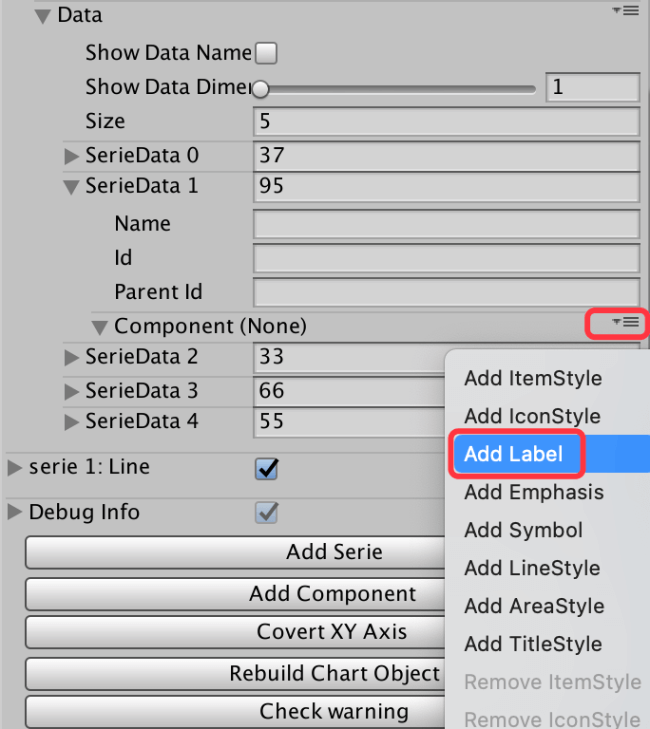Expand SerieData 0 entry
This screenshot has width=650, height=729.
(71, 156)
